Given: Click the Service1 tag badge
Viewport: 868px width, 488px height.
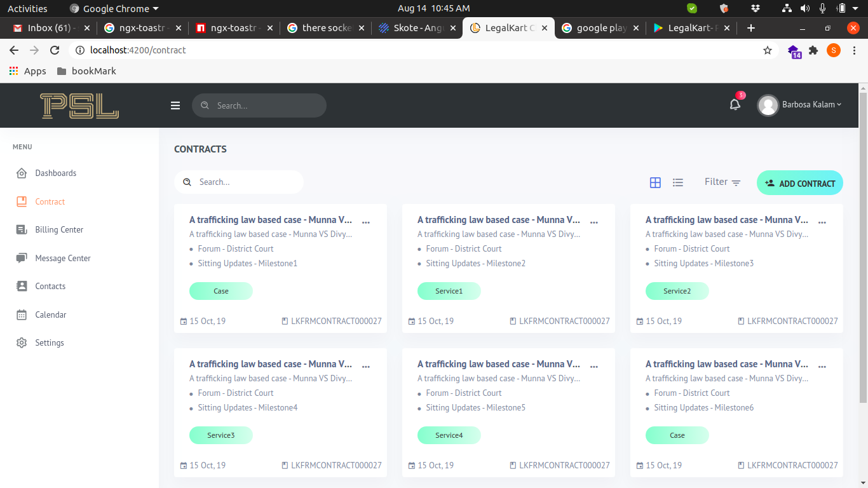Looking at the screenshot, I should click(449, 291).
